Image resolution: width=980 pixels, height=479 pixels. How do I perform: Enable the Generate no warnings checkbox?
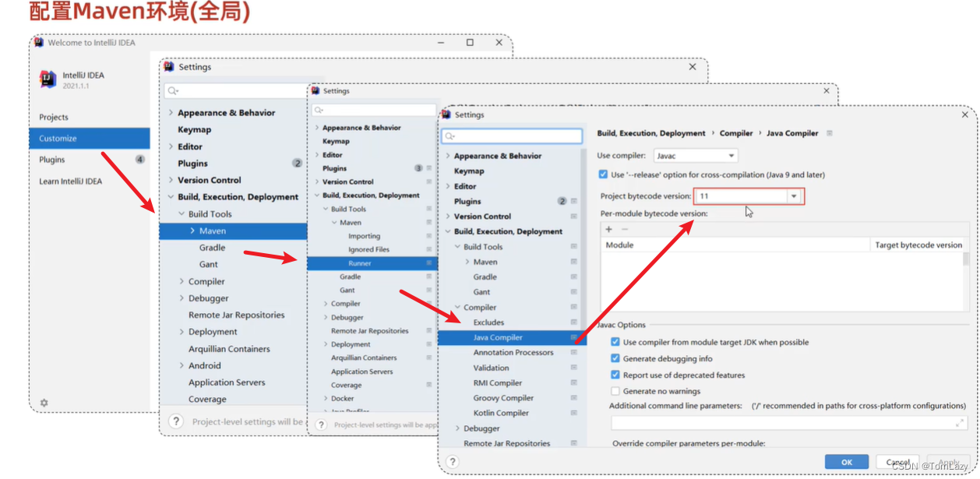(x=615, y=390)
